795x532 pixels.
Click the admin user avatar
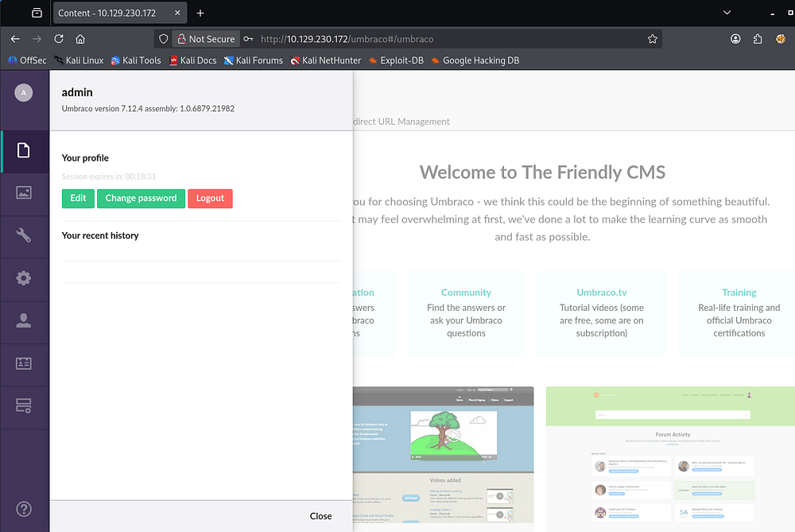coord(23,93)
